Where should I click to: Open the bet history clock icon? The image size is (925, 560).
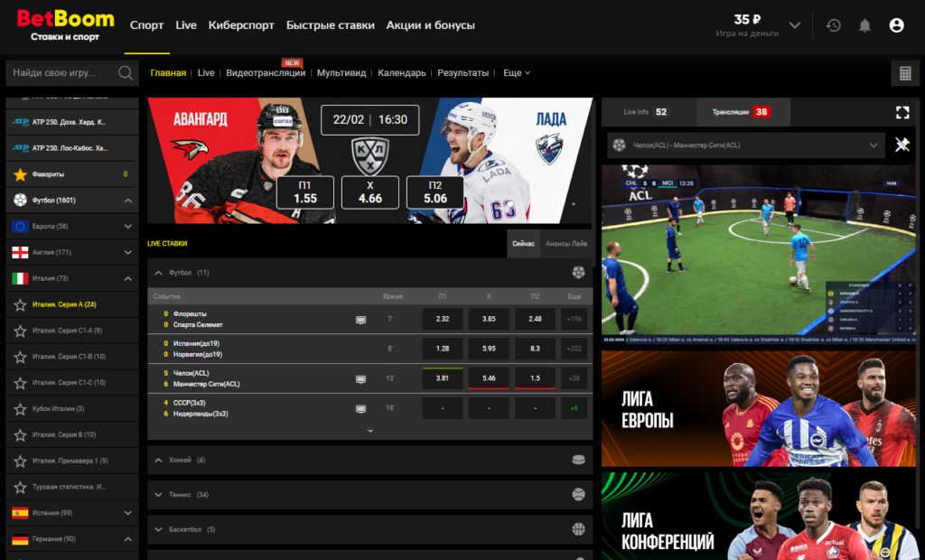click(833, 25)
